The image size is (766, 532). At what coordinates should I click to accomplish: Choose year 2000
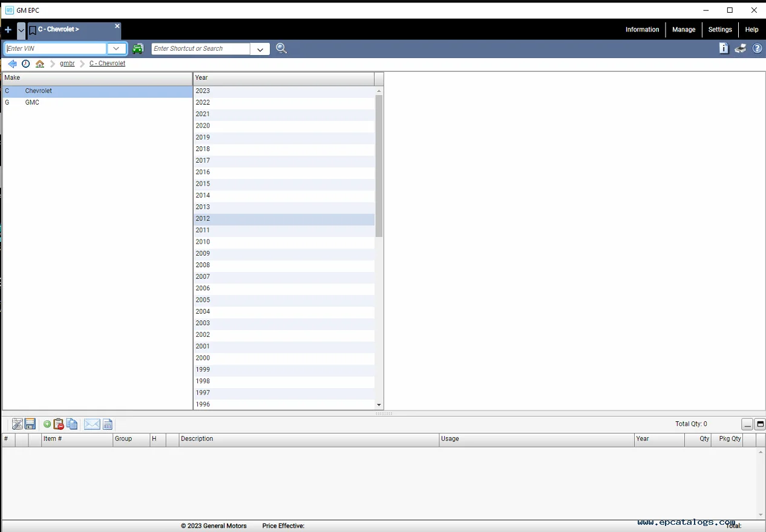284,358
